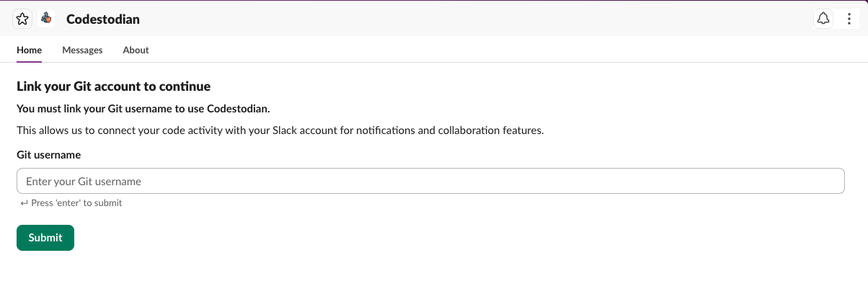
Task: Click the Codestodian app title
Action: point(103,19)
